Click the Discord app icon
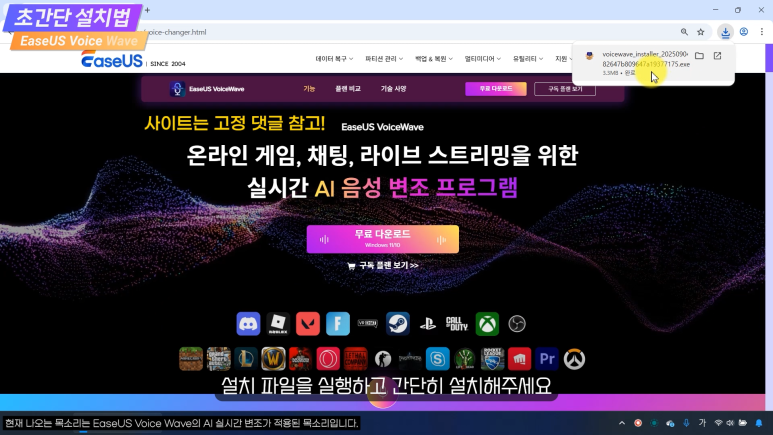The image size is (773, 435). tap(248, 324)
